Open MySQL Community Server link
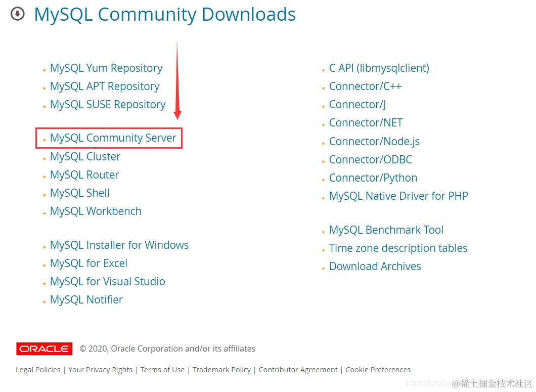 tap(113, 138)
